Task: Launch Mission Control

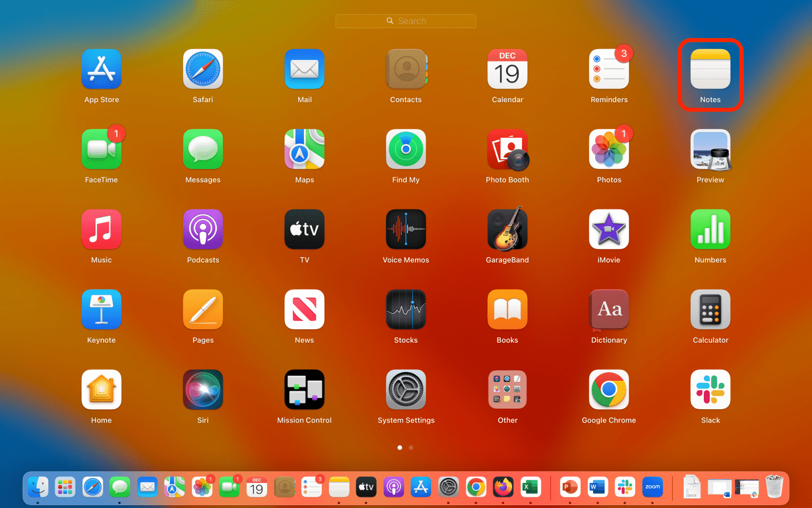Action: [304, 389]
